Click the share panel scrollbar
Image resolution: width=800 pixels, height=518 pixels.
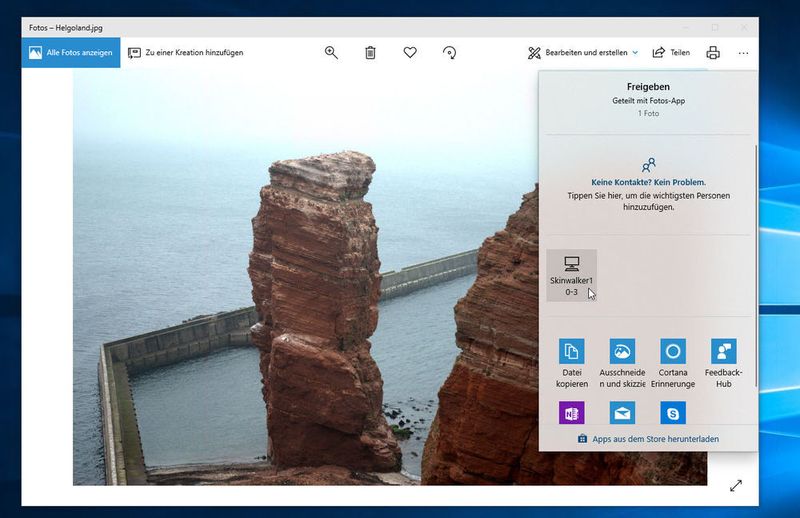click(756, 265)
